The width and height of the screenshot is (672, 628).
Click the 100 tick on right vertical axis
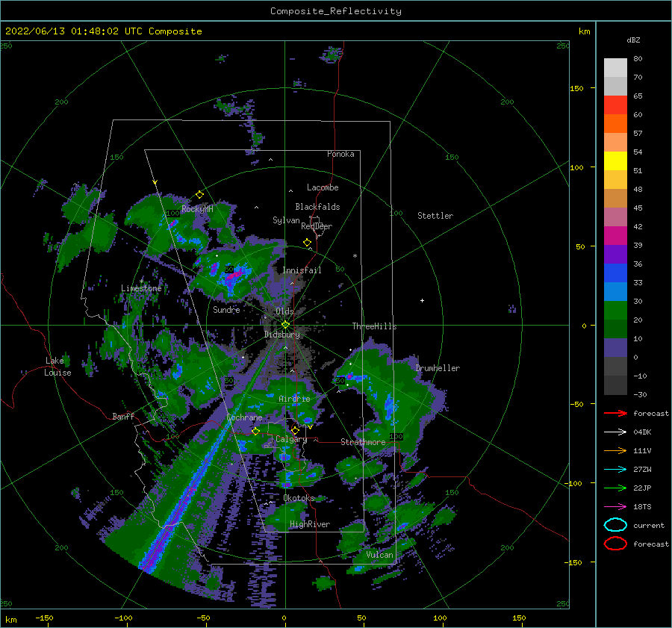click(576, 167)
